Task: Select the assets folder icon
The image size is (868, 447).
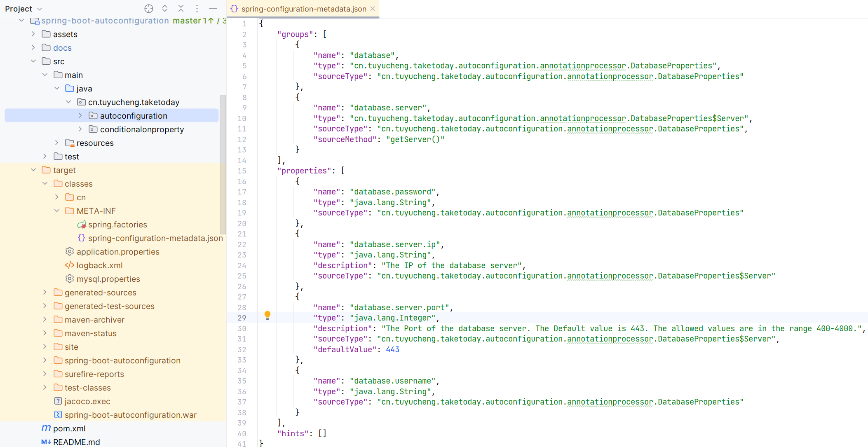Action: tap(46, 34)
